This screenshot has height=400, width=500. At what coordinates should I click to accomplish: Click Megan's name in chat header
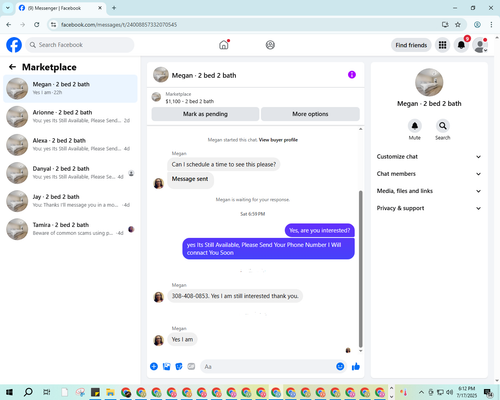(x=204, y=75)
